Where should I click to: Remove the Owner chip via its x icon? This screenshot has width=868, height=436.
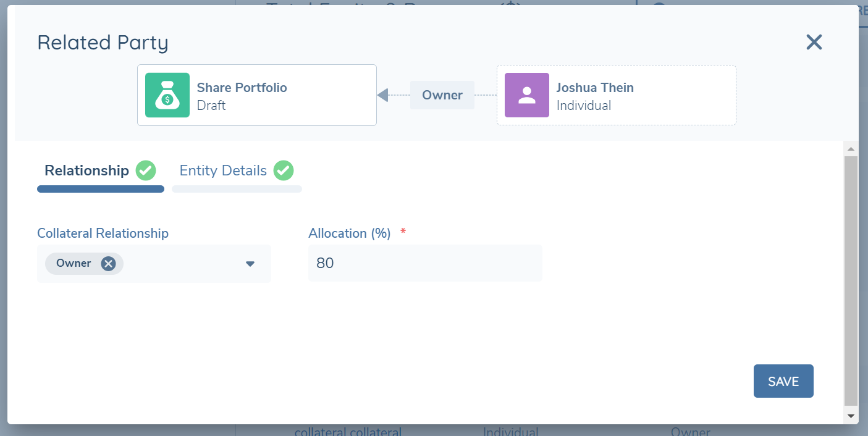click(x=108, y=264)
